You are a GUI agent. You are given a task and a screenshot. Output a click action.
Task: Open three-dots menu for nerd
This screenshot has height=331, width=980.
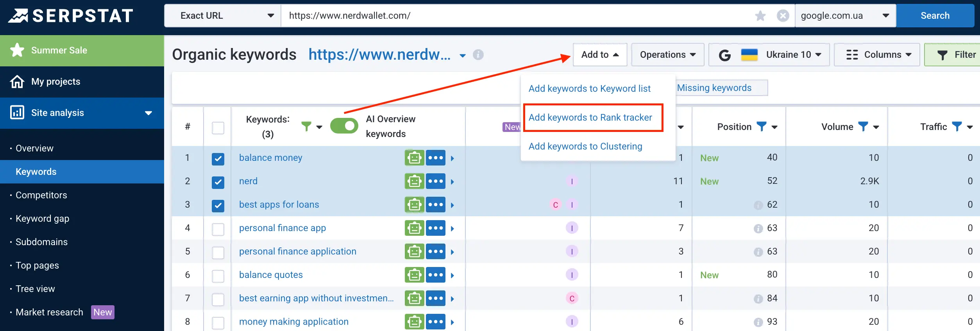[x=436, y=182]
